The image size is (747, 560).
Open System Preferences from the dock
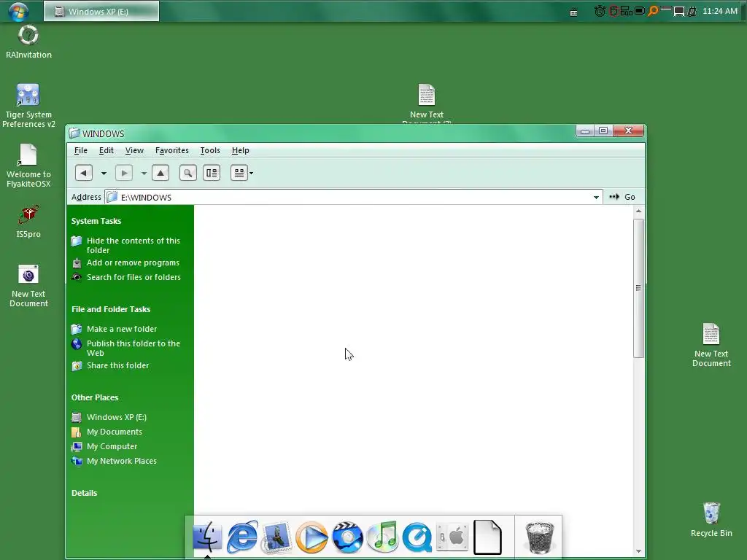tap(452, 537)
